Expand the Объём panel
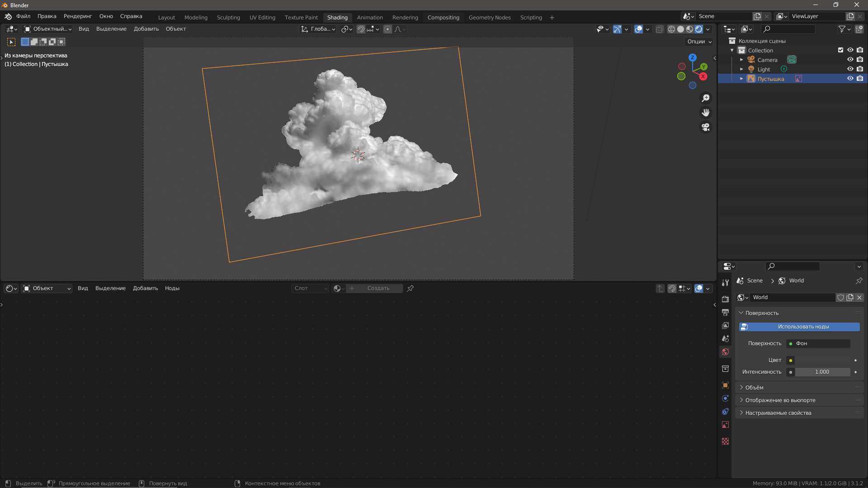 pos(754,388)
